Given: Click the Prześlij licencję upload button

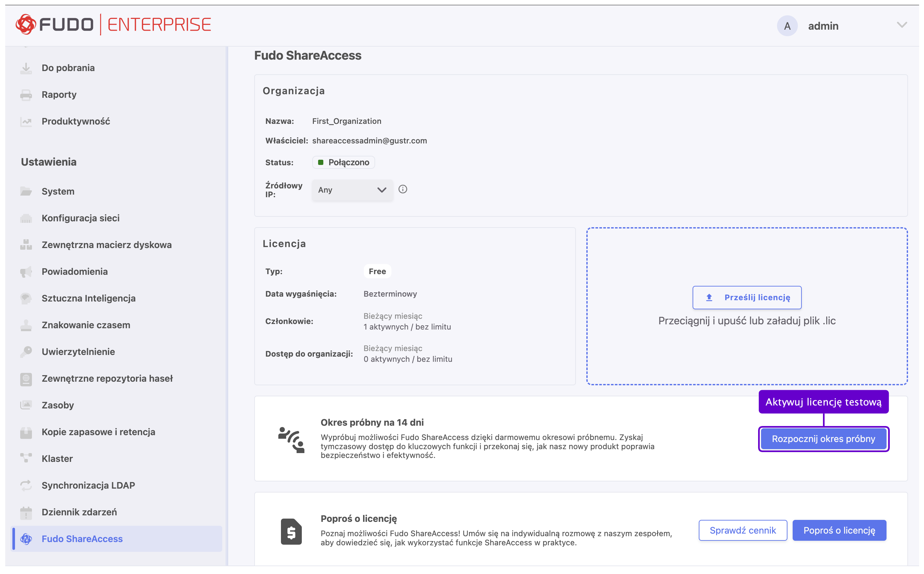Looking at the screenshot, I should (747, 298).
